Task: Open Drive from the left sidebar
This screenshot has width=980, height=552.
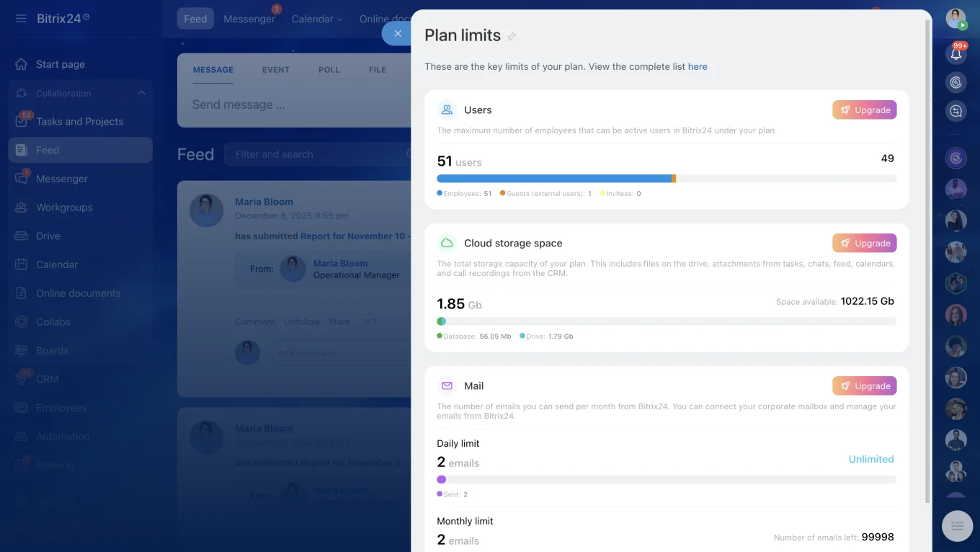Action: (48, 236)
